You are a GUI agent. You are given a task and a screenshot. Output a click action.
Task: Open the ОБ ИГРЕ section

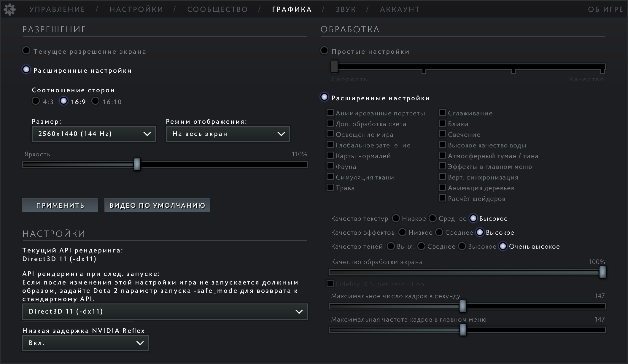click(605, 9)
